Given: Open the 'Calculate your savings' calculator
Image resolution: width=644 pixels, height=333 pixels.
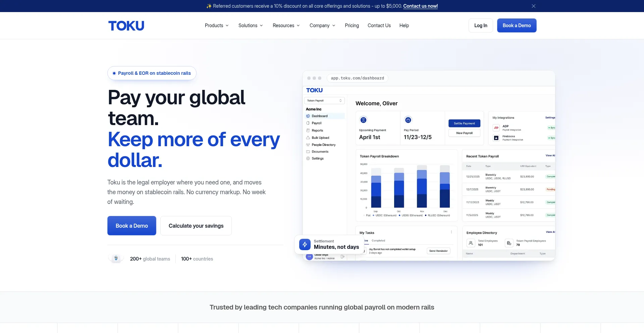Looking at the screenshot, I should (196, 226).
